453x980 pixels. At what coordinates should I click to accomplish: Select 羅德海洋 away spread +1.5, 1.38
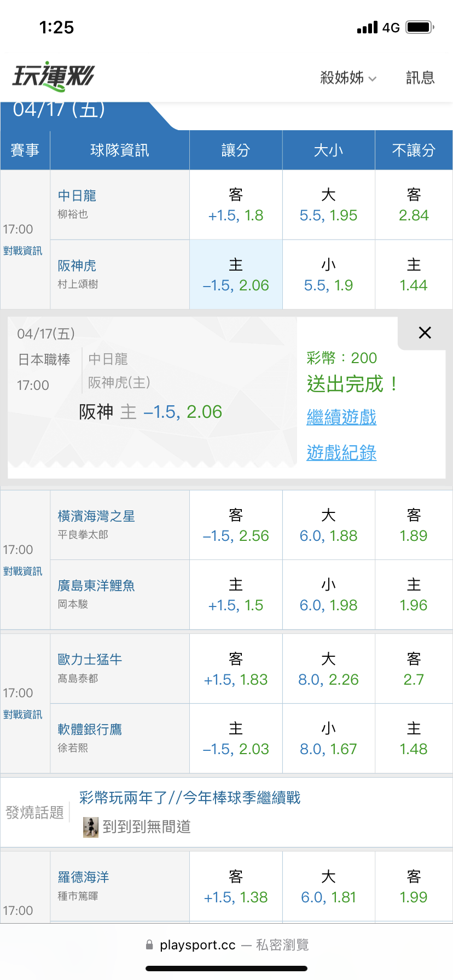pos(236,887)
